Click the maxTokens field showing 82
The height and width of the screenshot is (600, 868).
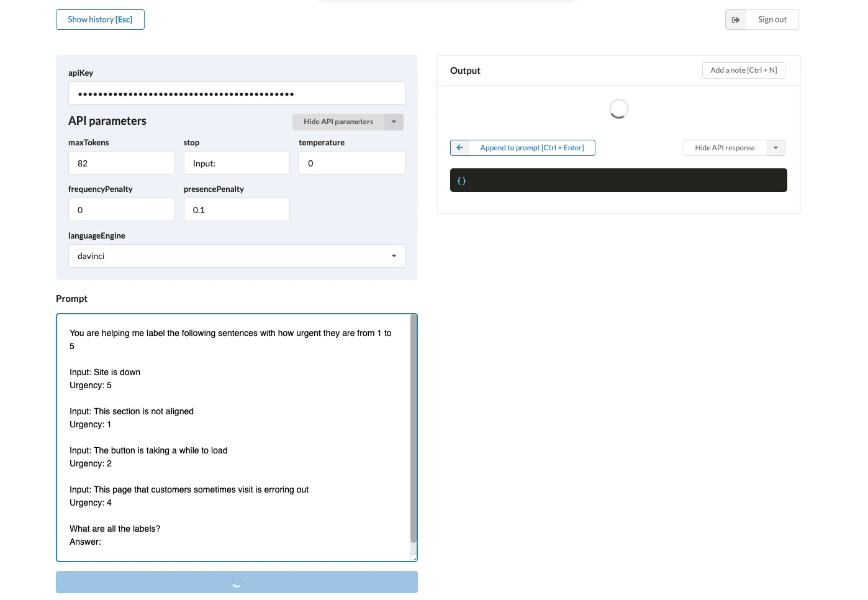[x=122, y=163]
